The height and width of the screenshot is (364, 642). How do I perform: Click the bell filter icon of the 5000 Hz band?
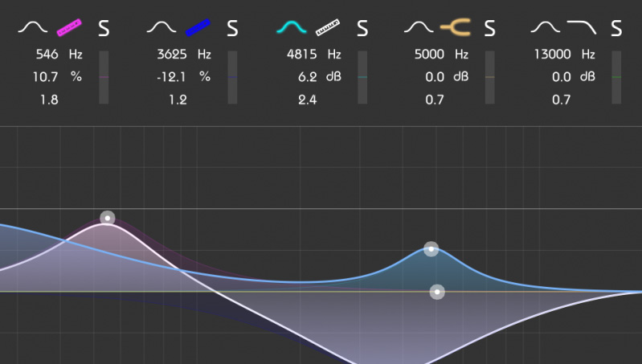click(x=419, y=27)
